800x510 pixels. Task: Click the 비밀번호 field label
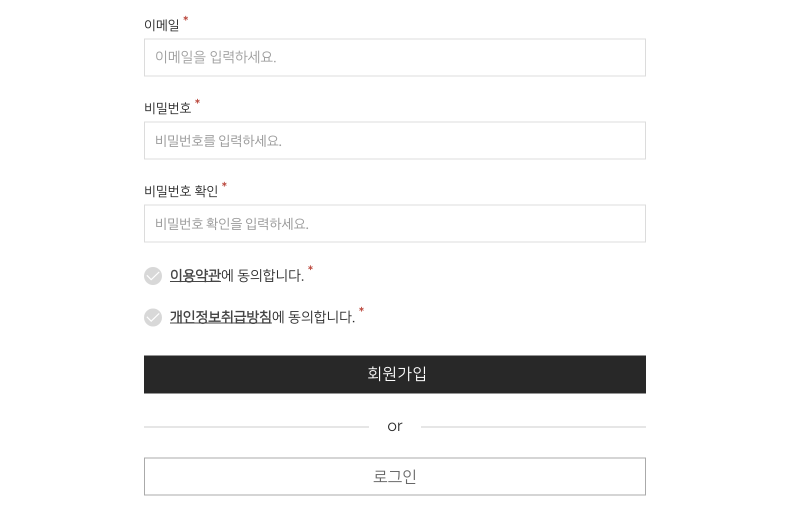click(x=167, y=108)
